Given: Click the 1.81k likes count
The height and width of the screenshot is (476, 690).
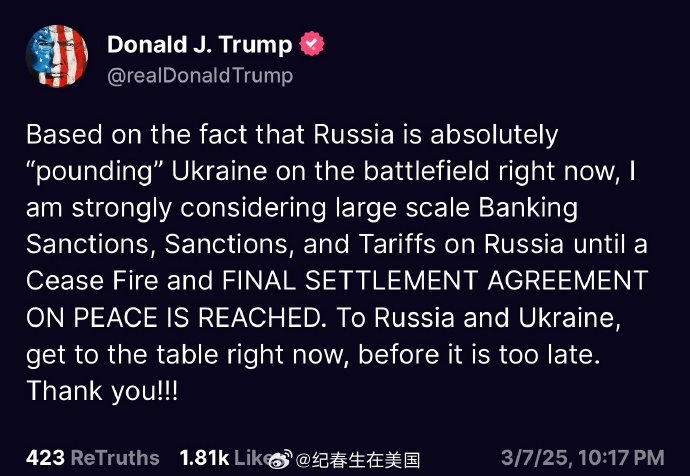Looking at the screenshot, I should coord(204,458).
